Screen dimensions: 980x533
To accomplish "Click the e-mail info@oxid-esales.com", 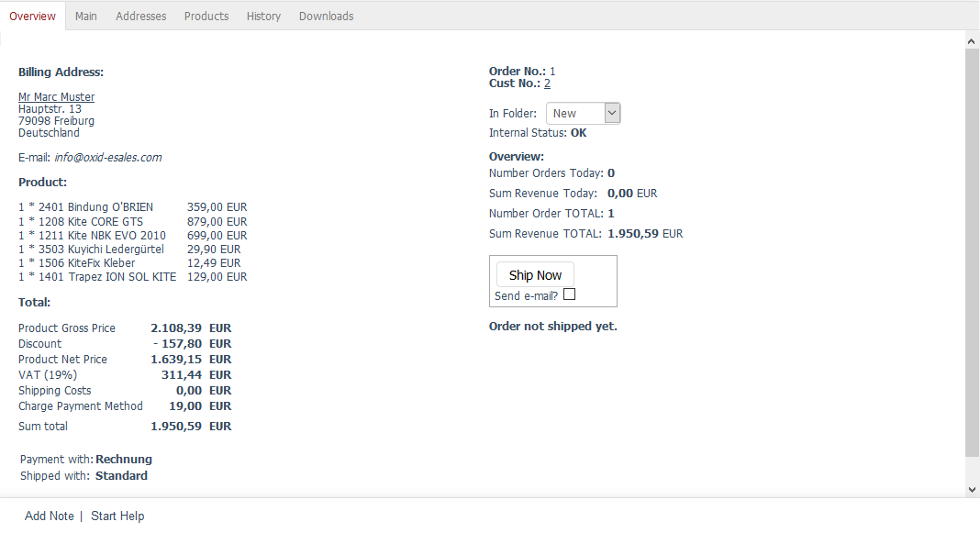I will [x=108, y=158].
